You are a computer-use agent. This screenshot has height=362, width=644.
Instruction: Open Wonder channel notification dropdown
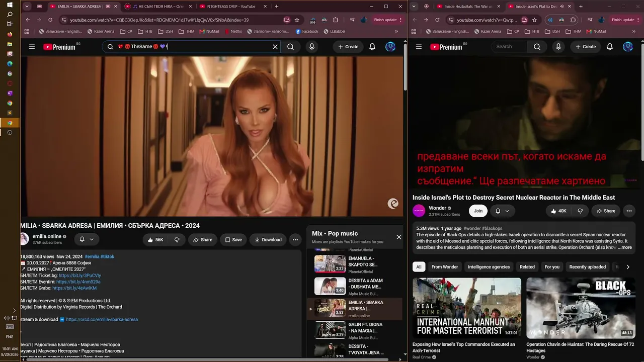pos(502,211)
